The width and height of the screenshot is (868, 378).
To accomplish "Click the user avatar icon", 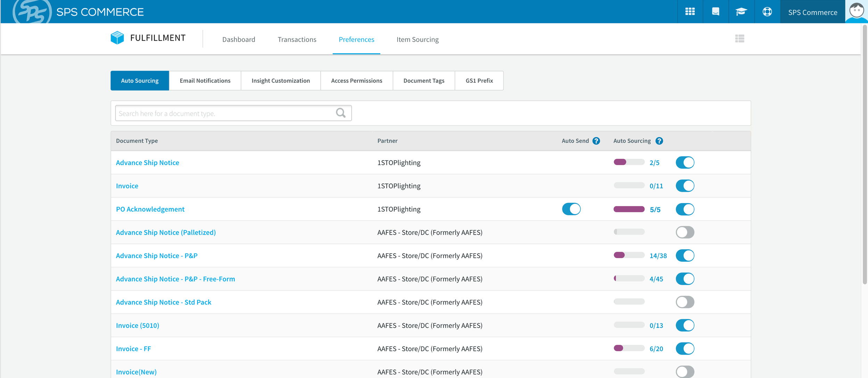I will coord(857,11).
